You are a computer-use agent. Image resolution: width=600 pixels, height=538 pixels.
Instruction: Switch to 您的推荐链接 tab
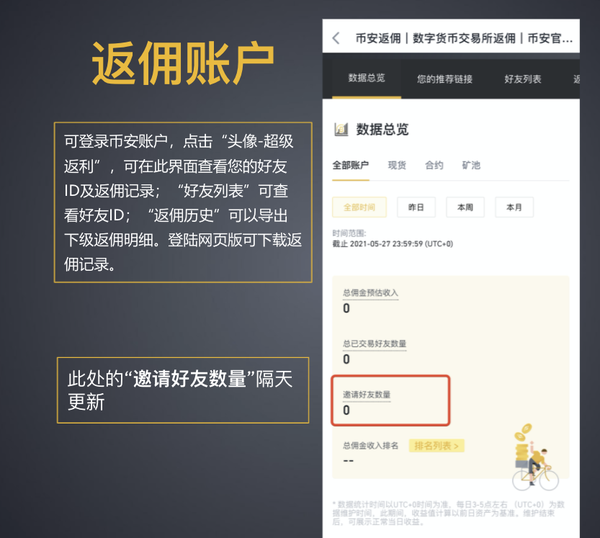[445, 79]
